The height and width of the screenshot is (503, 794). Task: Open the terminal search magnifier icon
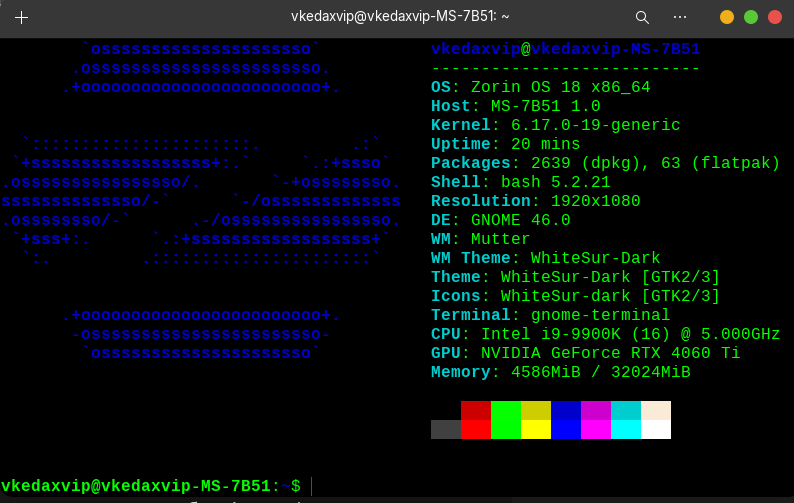click(642, 17)
